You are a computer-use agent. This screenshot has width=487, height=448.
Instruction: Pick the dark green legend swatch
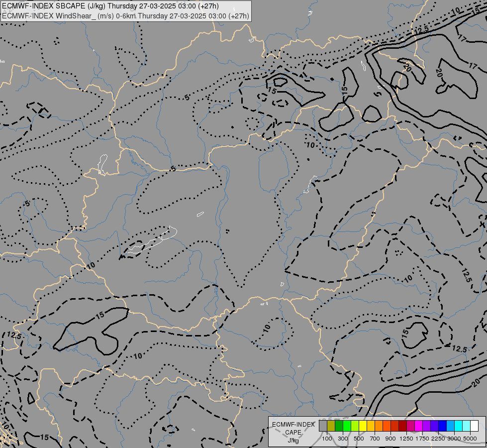(339, 426)
